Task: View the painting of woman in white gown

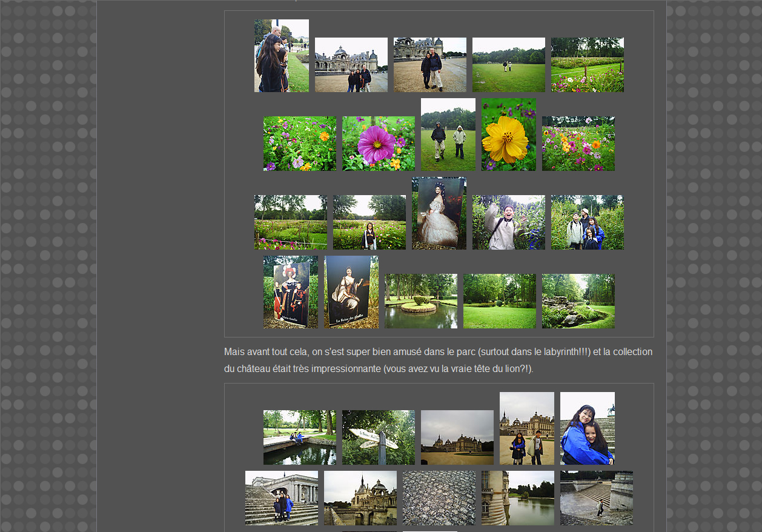Action: [439, 213]
